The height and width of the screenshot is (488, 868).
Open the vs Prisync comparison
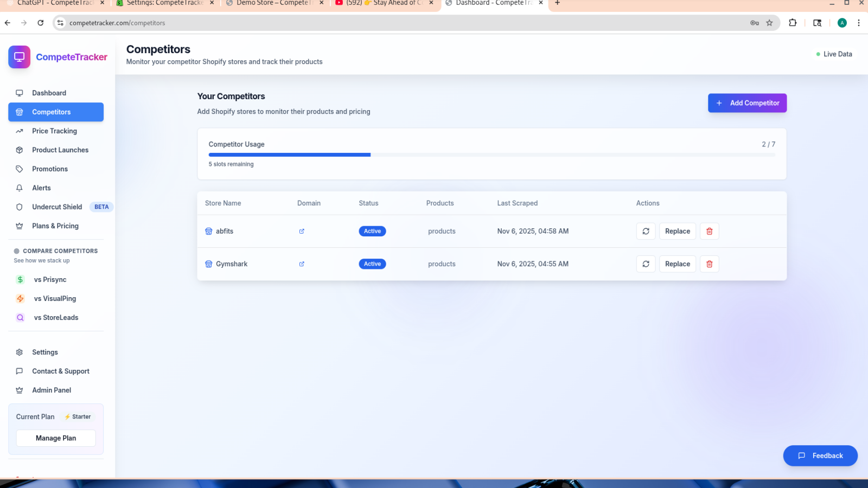coord(56,279)
